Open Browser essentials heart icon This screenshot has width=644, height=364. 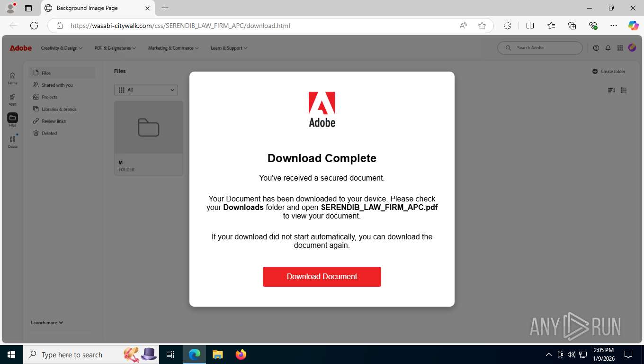click(593, 26)
